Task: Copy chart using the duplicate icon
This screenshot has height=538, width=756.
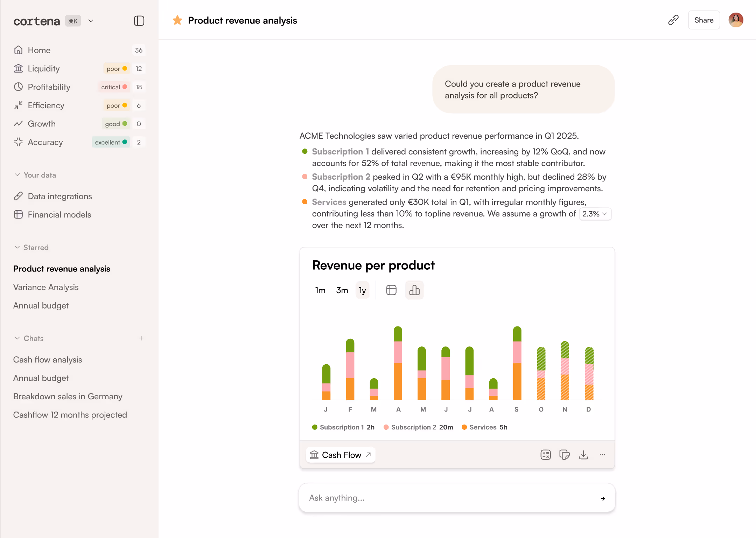Action: [x=565, y=455]
